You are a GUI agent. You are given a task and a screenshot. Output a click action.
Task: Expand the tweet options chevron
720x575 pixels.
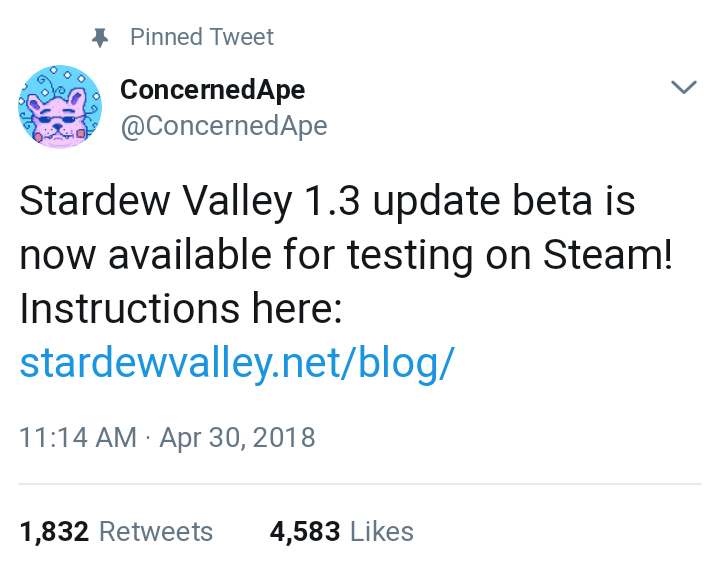(683, 88)
